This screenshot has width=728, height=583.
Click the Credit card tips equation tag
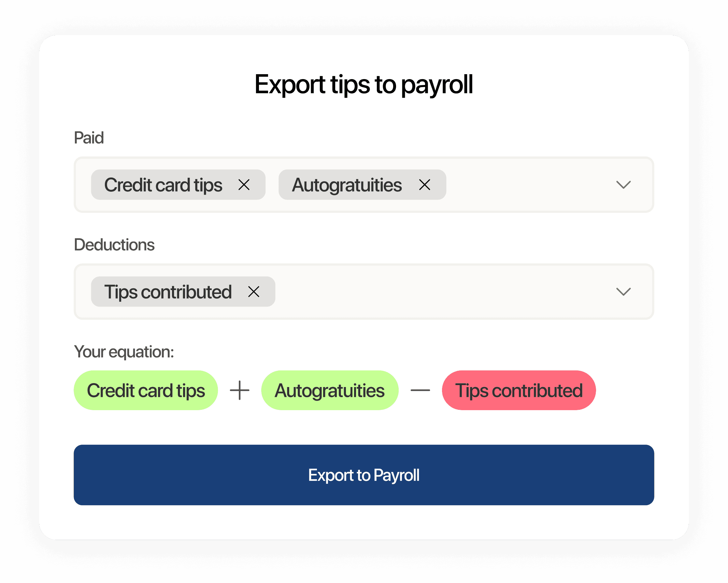[147, 390]
